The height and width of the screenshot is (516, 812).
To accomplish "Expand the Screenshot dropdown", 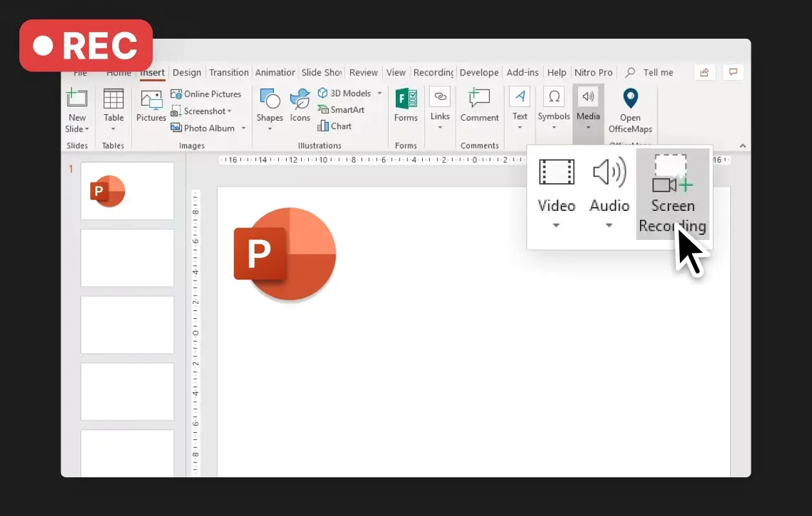I will tap(229, 111).
